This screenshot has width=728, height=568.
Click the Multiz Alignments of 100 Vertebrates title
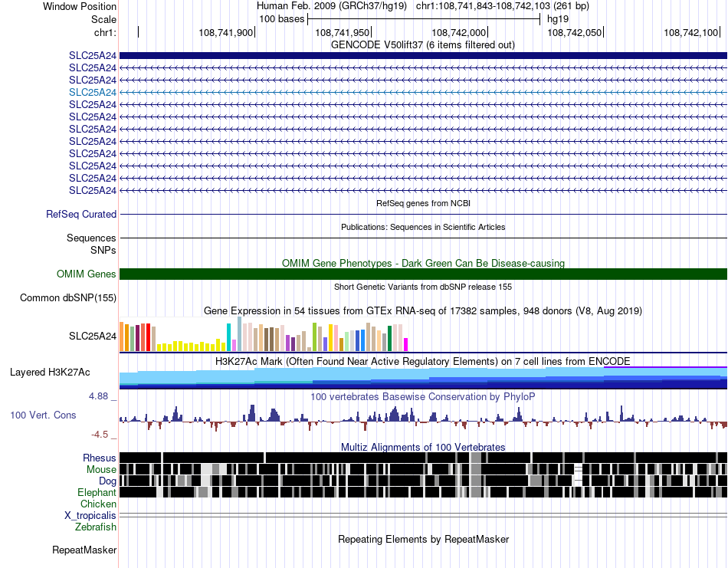pyautogui.click(x=423, y=447)
